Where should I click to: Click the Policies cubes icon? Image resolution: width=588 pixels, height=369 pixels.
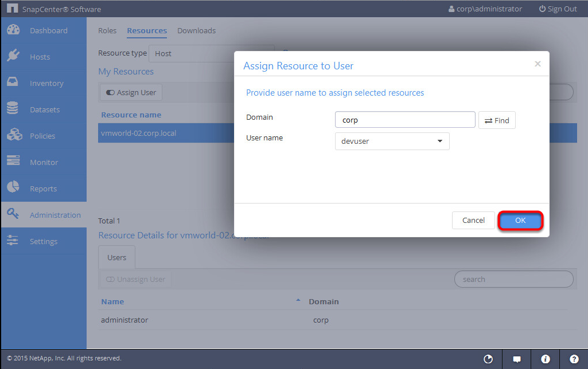pos(14,134)
